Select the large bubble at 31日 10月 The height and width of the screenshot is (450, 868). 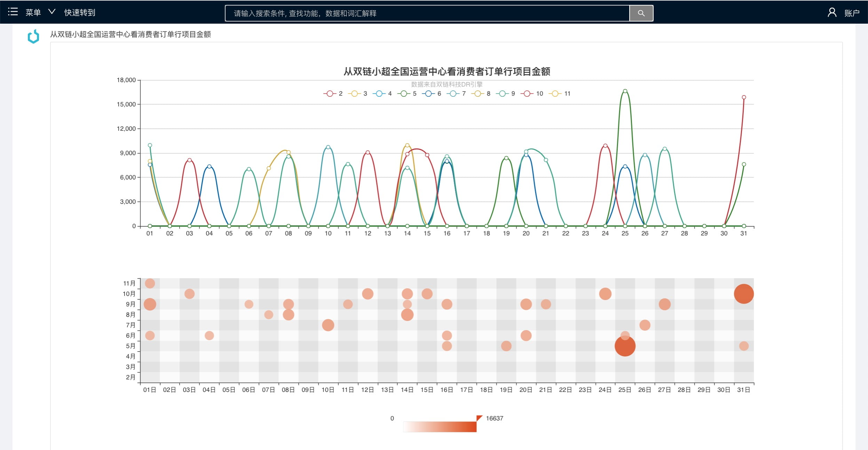[744, 294]
